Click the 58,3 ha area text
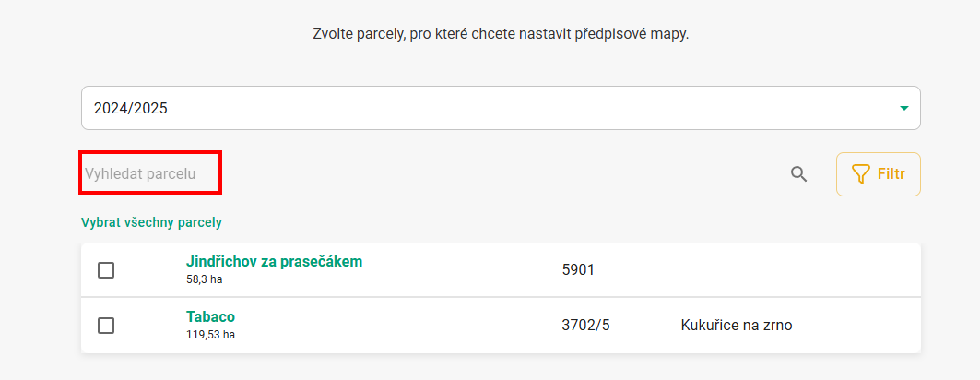The height and width of the screenshot is (380, 980). [x=204, y=279]
